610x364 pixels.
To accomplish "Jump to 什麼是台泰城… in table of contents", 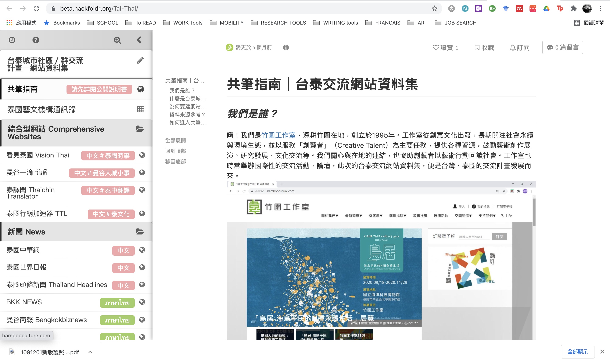I will [187, 99].
